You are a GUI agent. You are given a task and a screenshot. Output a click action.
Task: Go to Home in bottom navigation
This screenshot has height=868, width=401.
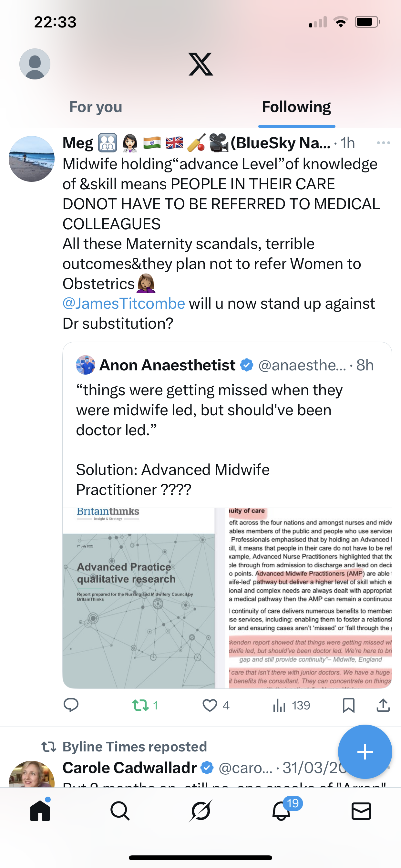[40, 811]
